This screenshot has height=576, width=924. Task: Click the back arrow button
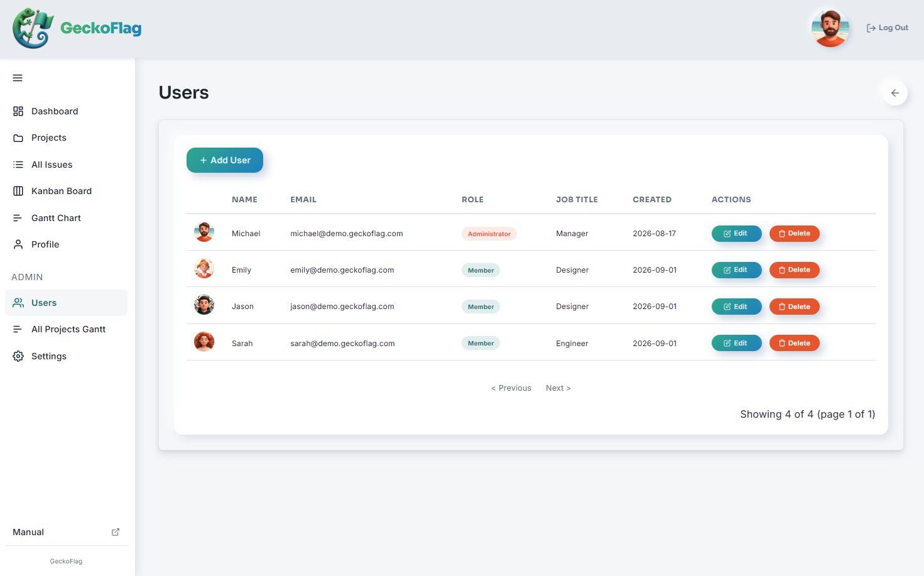[x=895, y=93]
